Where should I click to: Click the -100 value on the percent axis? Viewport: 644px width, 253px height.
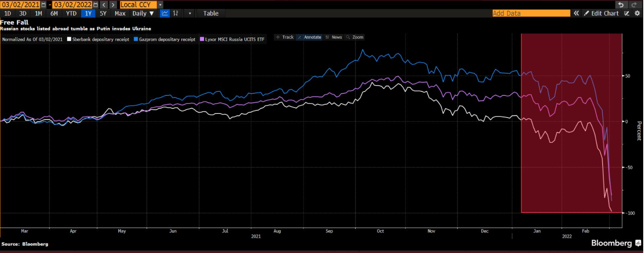(630, 213)
